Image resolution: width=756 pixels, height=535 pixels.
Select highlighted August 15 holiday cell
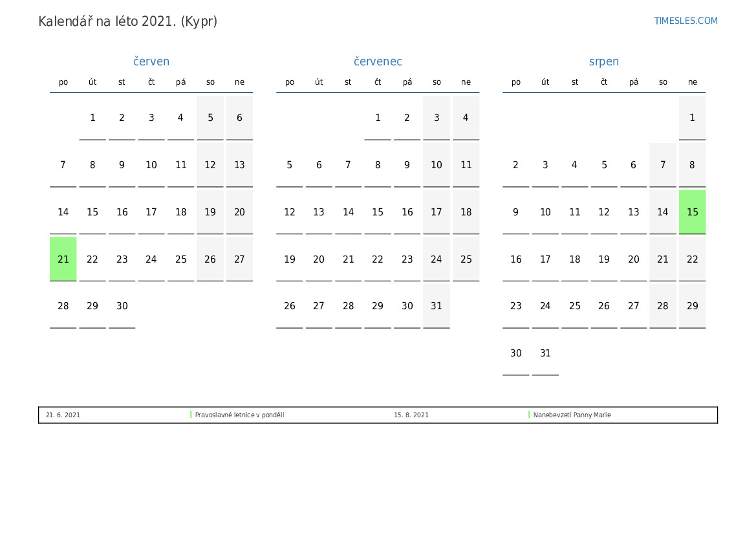pyautogui.click(x=692, y=212)
